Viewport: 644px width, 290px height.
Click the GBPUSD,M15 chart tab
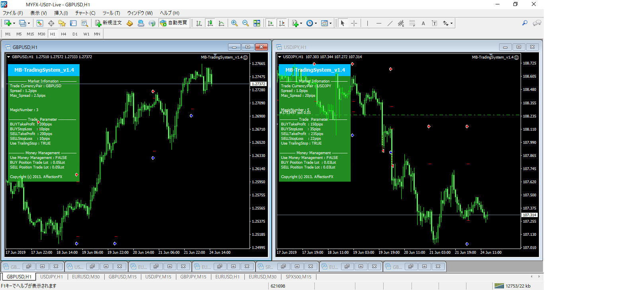pyautogui.click(x=123, y=276)
